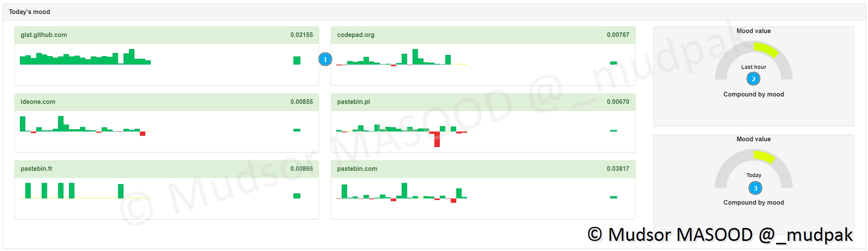This screenshot has height=251, width=868.
Task: Open the codepad.org panel title
Action: coord(356,35)
